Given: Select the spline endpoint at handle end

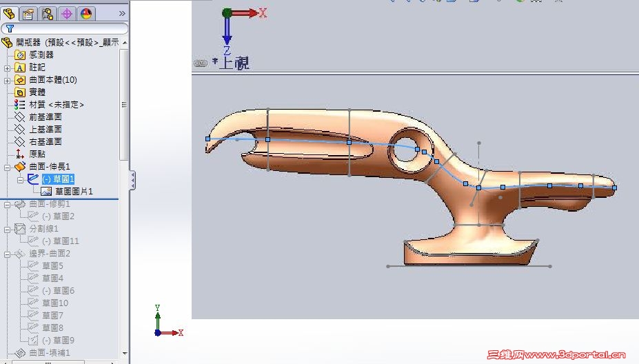Looking at the screenshot, I should tap(615, 188).
